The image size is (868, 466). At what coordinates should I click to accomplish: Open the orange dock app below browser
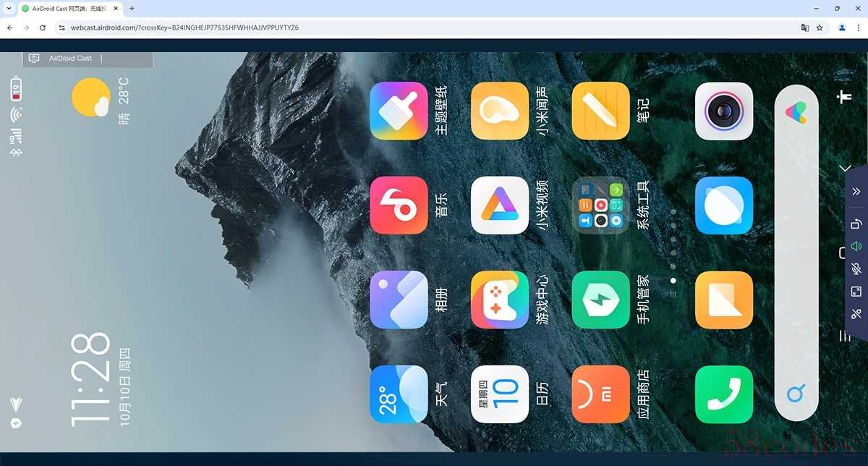(x=724, y=300)
